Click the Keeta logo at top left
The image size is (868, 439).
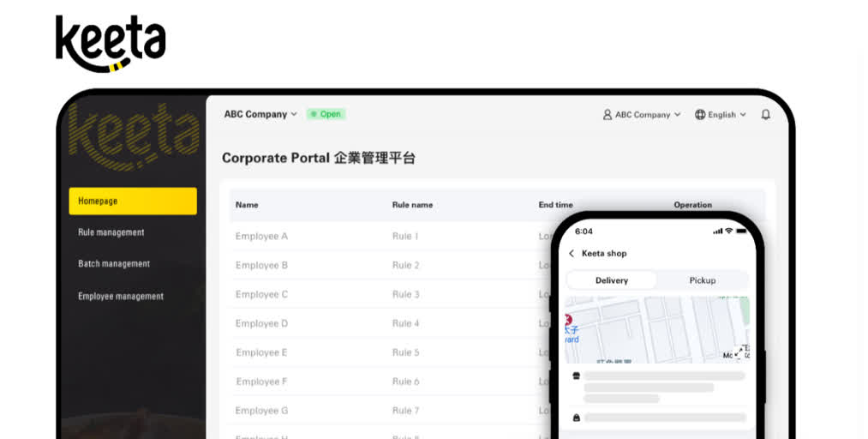tap(111, 44)
